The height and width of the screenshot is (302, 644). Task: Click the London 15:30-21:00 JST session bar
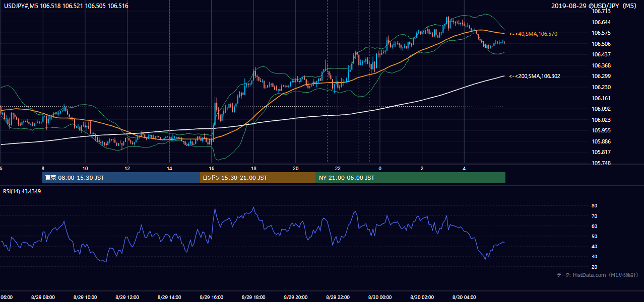coord(258,178)
